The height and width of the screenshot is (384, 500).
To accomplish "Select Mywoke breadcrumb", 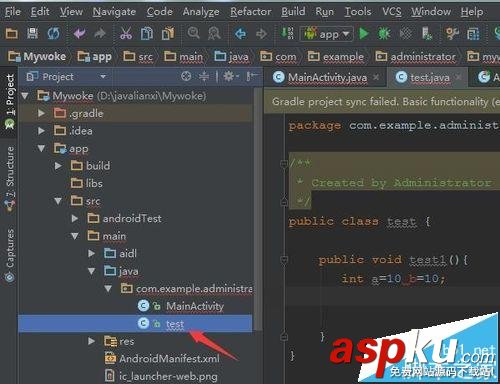I will pos(37,57).
